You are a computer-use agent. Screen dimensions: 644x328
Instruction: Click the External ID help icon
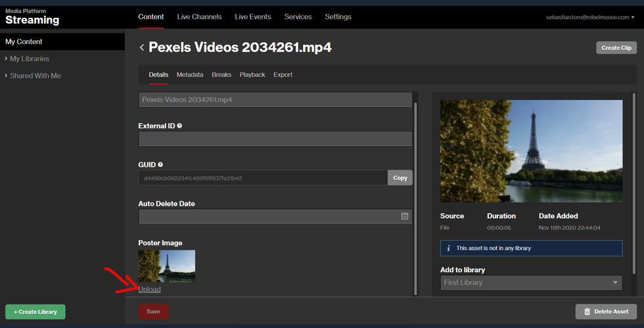click(179, 126)
